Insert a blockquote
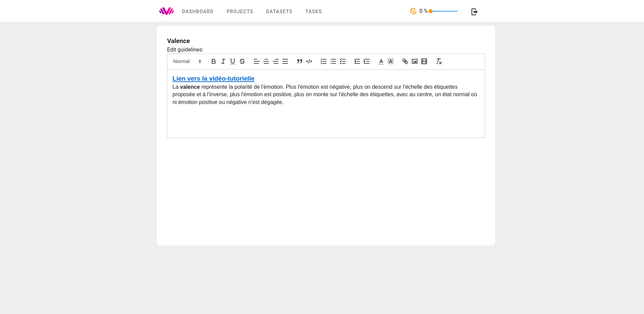 [299, 61]
